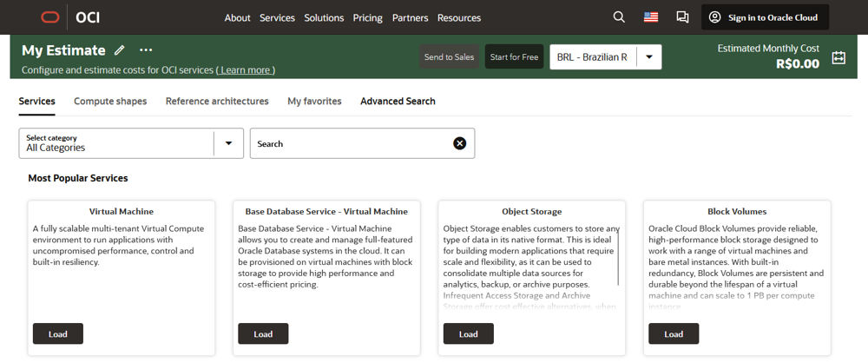Edit estimate name with the pencil icon
This screenshot has height=363, width=868.
(120, 50)
